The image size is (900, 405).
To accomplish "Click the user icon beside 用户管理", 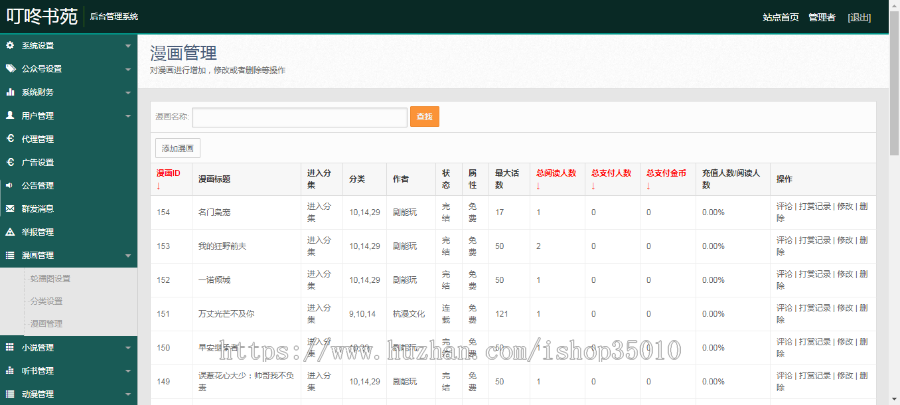I will 10,115.
